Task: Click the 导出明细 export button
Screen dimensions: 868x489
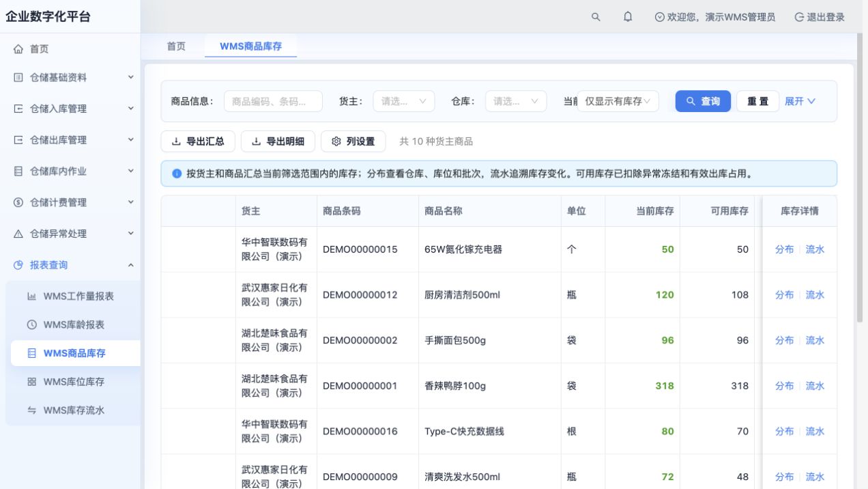Action: pyautogui.click(x=278, y=141)
